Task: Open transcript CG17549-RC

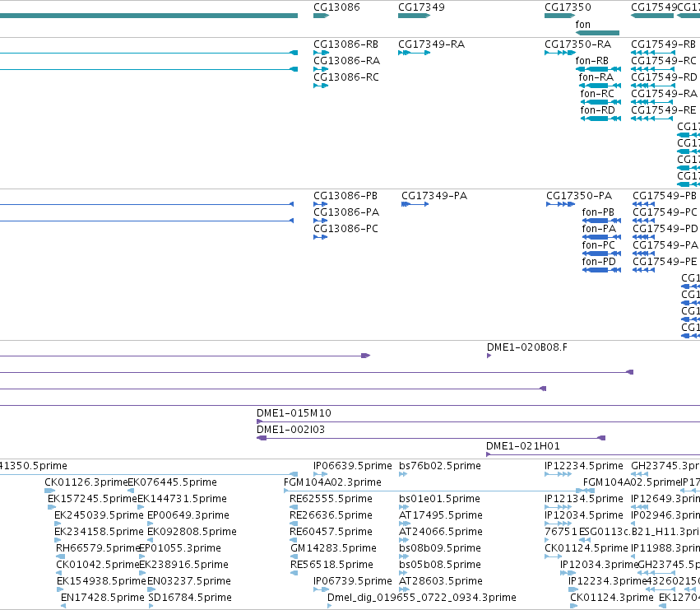Action: click(664, 61)
